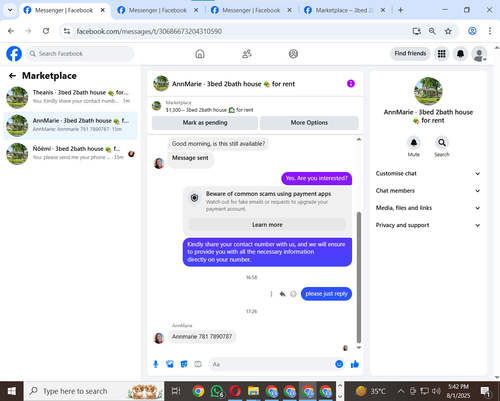Record a voice clip with microphone icon
Image resolution: width=500 pixels, height=401 pixels.
click(156, 364)
